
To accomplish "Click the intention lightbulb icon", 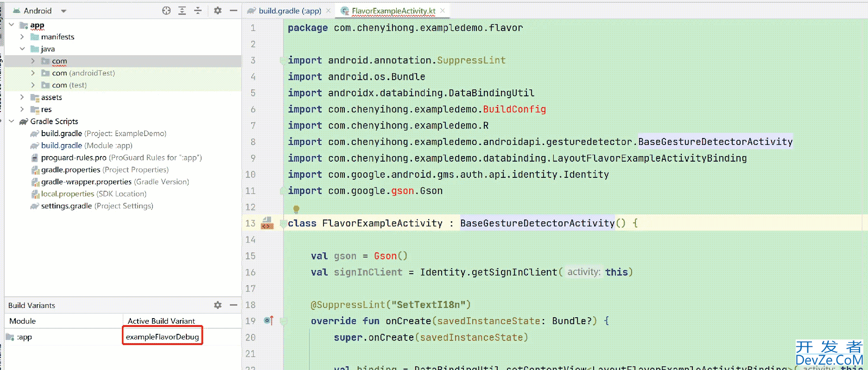I will [x=296, y=209].
